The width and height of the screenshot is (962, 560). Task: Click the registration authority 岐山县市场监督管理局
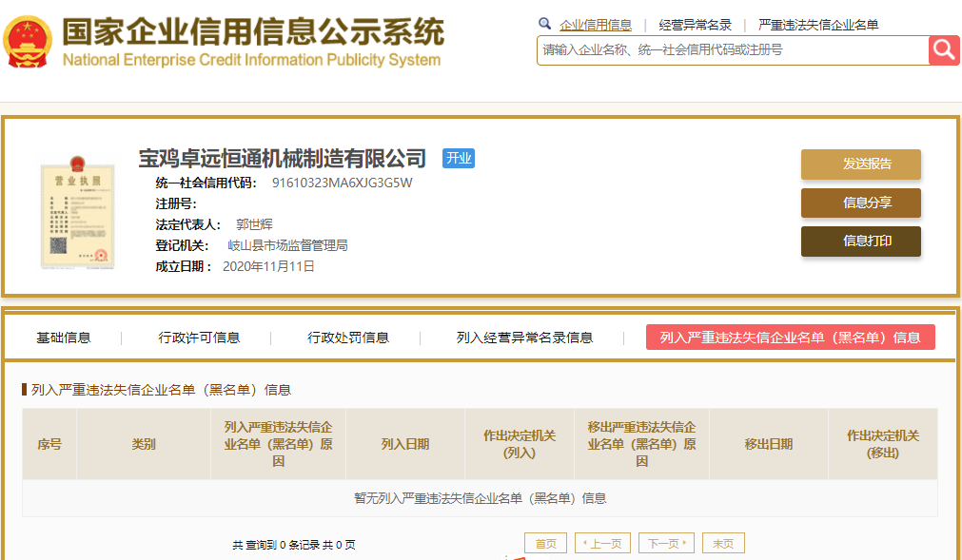tap(287, 245)
